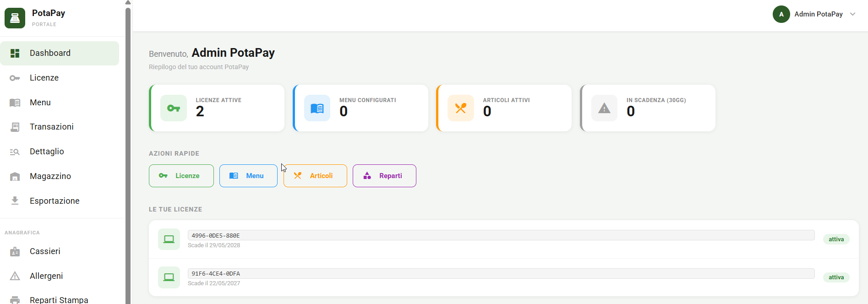The image size is (868, 304).
Task: Click the attiva badge for license 4996-0DE5-880E
Action: [x=836, y=239]
